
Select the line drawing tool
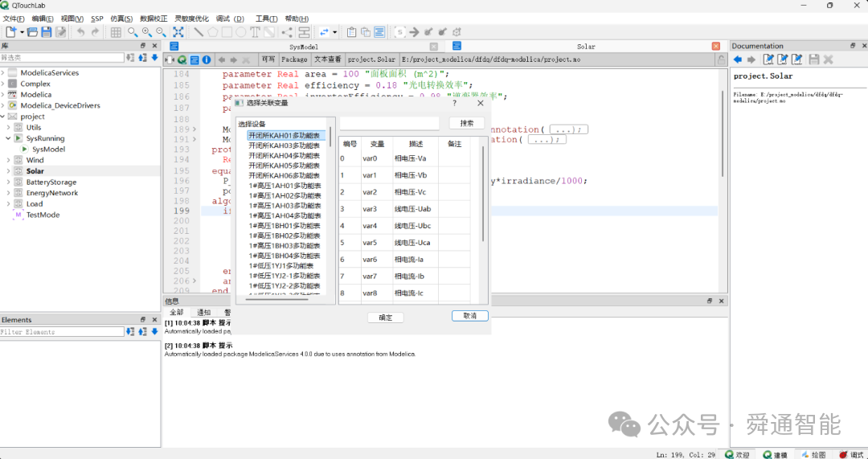(198, 32)
